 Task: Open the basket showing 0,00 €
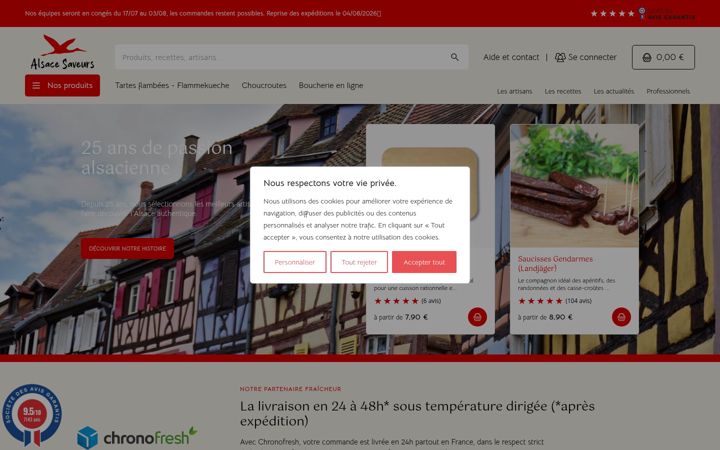pos(663,57)
